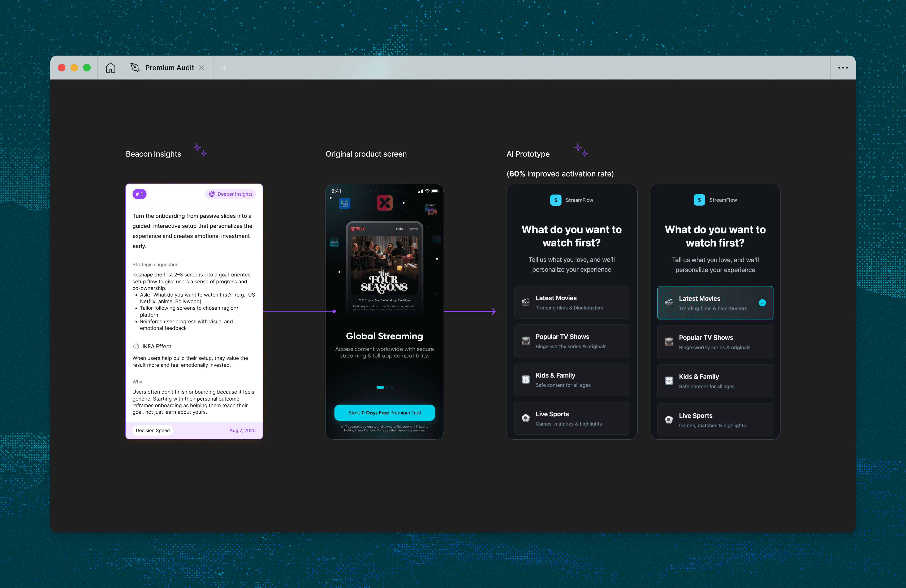Add a new tab with the plus button

pos(224,68)
